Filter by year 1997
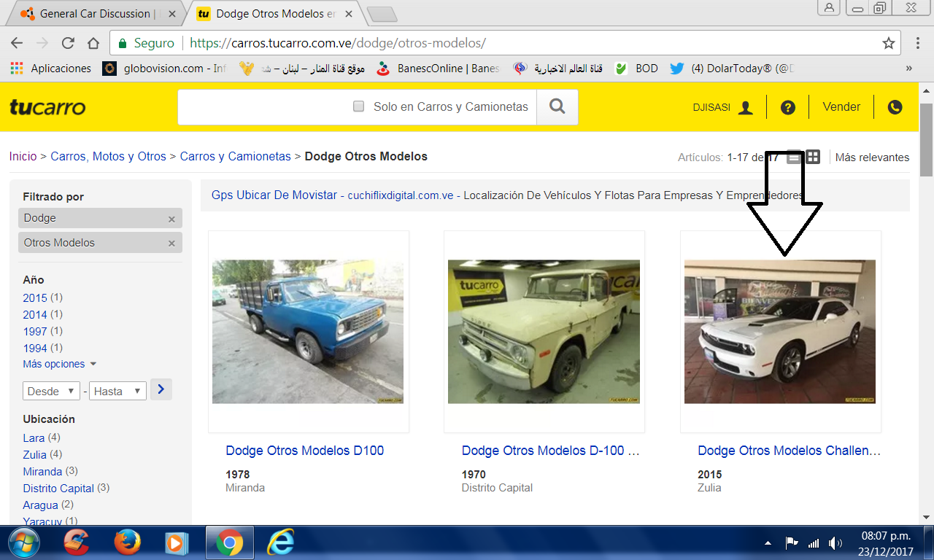 click(x=35, y=331)
